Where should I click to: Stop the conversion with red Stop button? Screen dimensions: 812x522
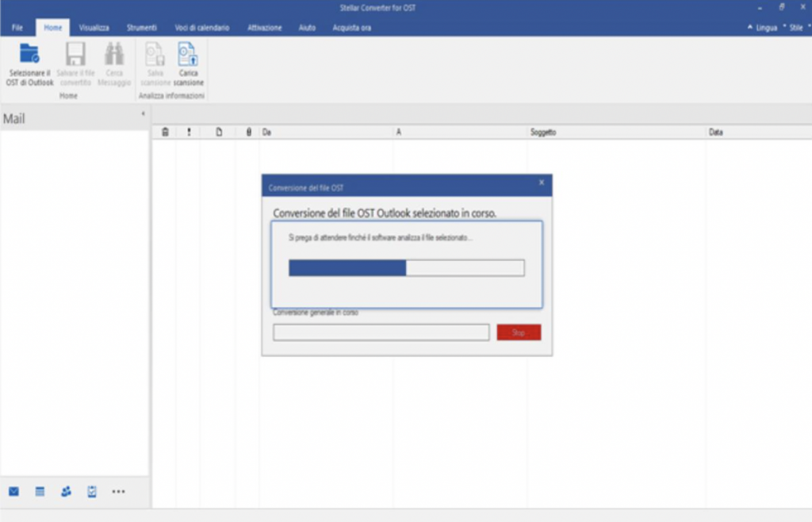click(519, 332)
